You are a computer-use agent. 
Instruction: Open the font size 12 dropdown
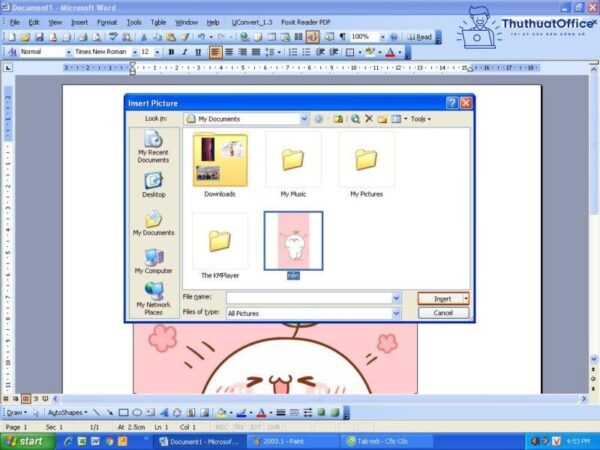157,52
